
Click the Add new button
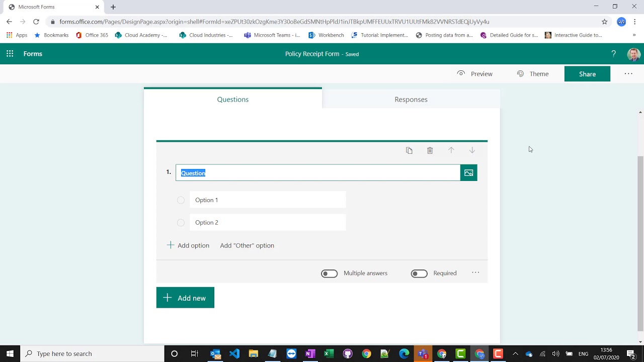pos(185,298)
